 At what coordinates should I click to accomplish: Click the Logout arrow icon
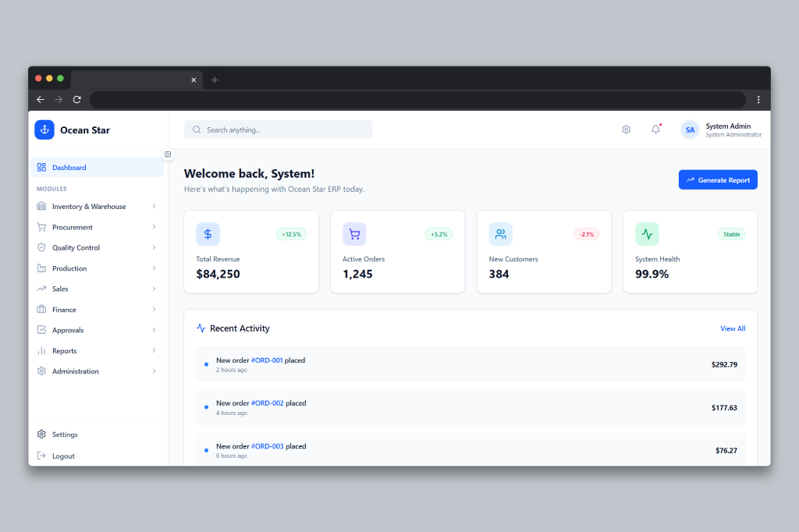pyautogui.click(x=42, y=456)
